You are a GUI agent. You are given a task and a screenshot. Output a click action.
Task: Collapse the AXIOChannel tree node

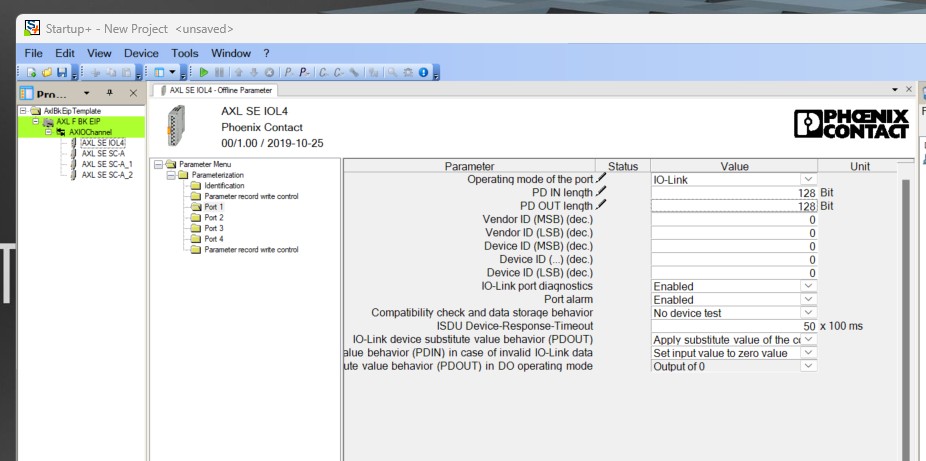pyautogui.click(x=48, y=132)
